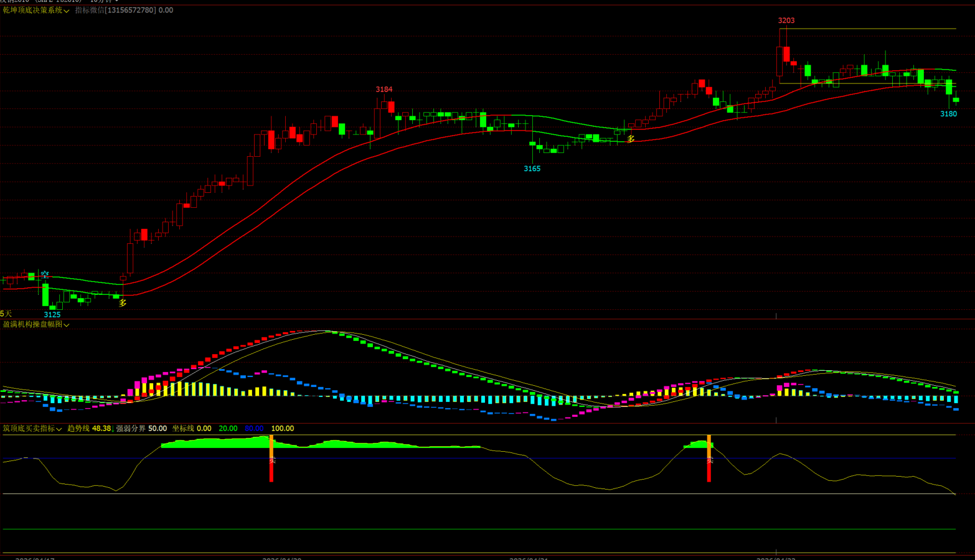Expand the 乾坤顶底决策系统 indicator dropdown
This screenshot has height=560, width=975.
(35, 11)
